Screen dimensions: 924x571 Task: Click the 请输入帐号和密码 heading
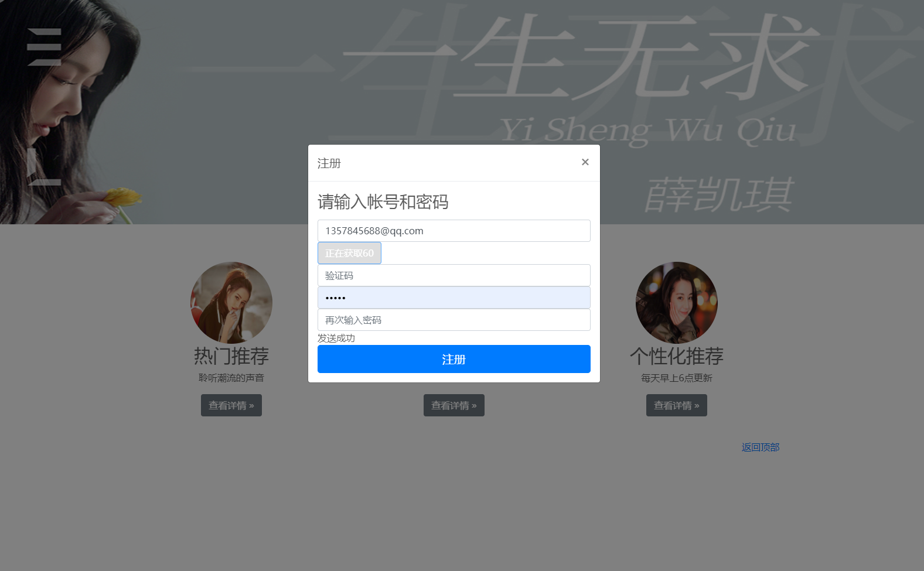tap(383, 202)
